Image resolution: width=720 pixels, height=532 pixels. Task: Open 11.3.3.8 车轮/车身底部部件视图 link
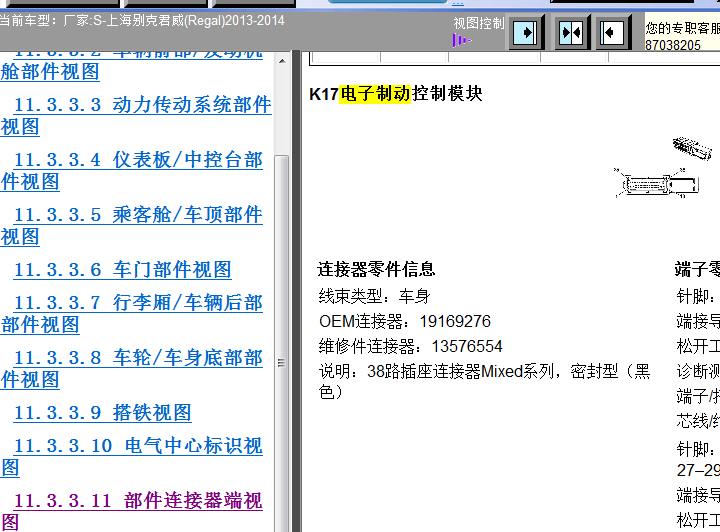coord(132,369)
